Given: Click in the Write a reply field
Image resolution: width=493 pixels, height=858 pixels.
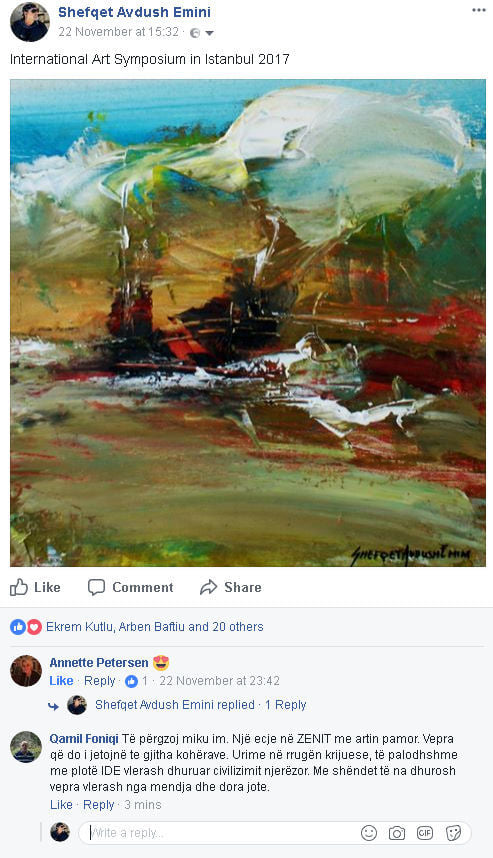Looking at the screenshot, I should pyautogui.click(x=219, y=833).
